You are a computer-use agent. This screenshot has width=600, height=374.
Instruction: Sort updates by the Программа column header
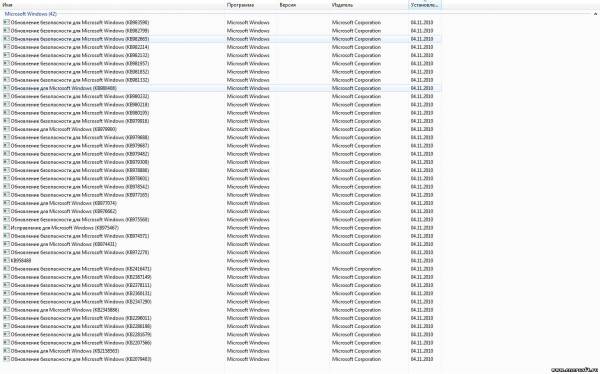click(240, 5)
